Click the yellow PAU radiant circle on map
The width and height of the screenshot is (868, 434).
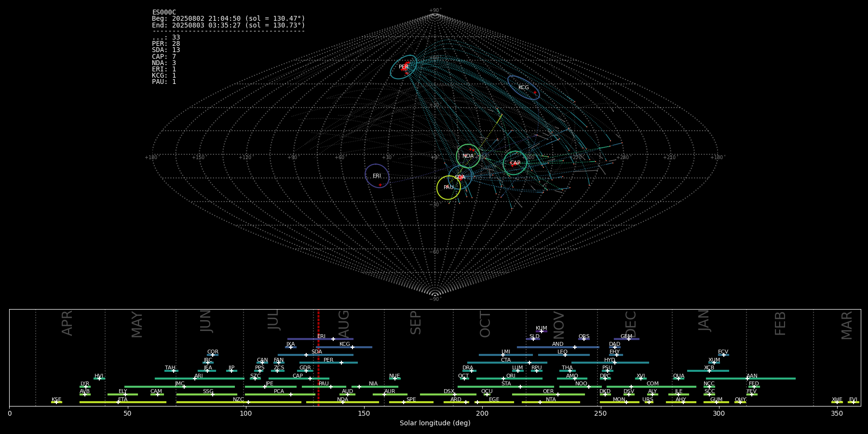(x=448, y=188)
